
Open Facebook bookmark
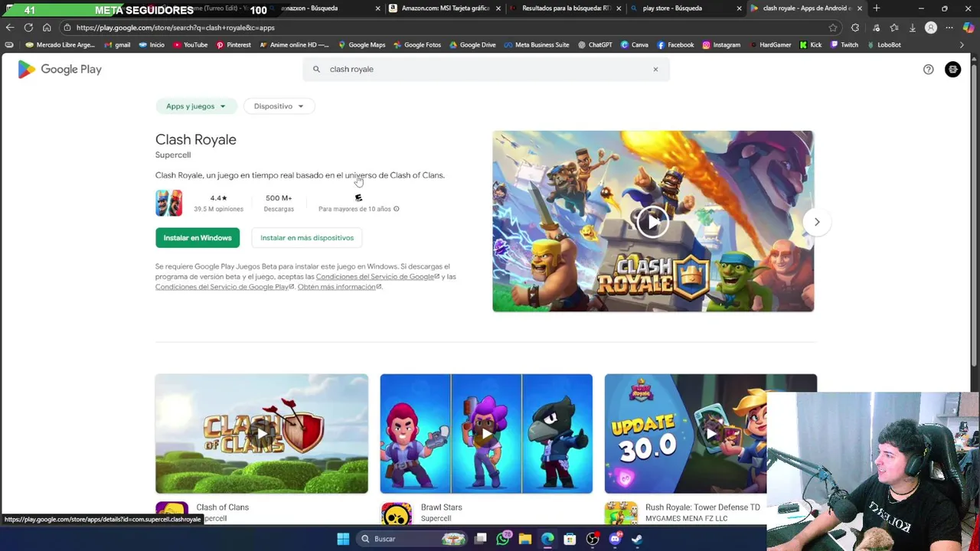(x=675, y=45)
